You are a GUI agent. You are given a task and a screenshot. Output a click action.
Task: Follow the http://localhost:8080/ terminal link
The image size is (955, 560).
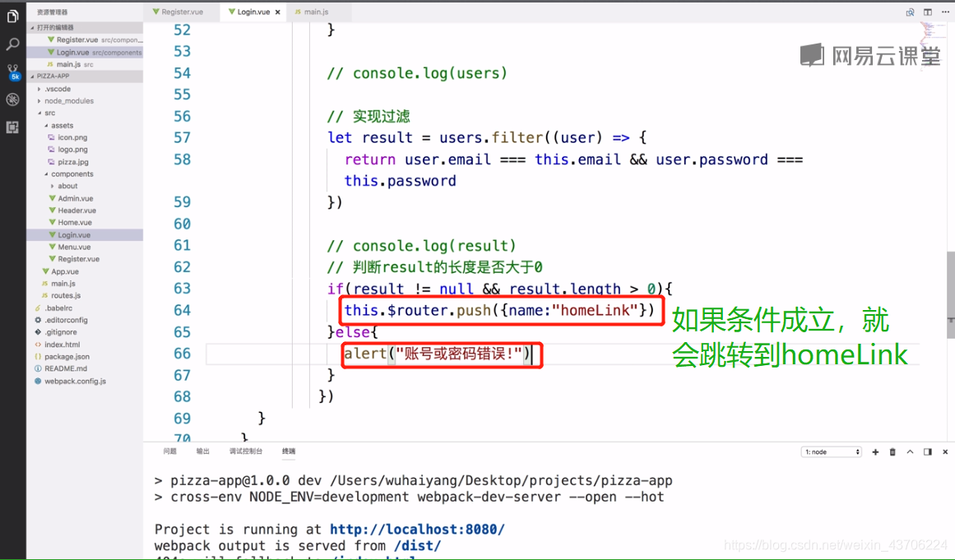point(417,529)
